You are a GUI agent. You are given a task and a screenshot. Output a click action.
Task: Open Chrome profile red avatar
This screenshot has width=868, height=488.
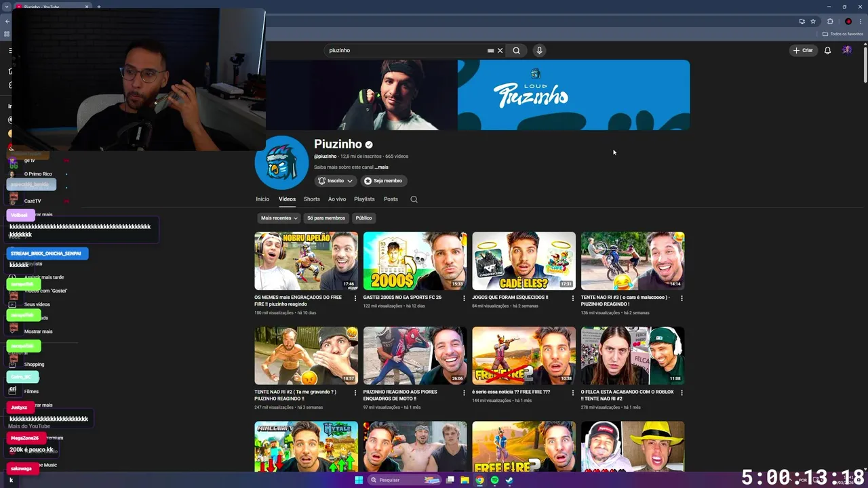pyautogui.click(x=848, y=21)
